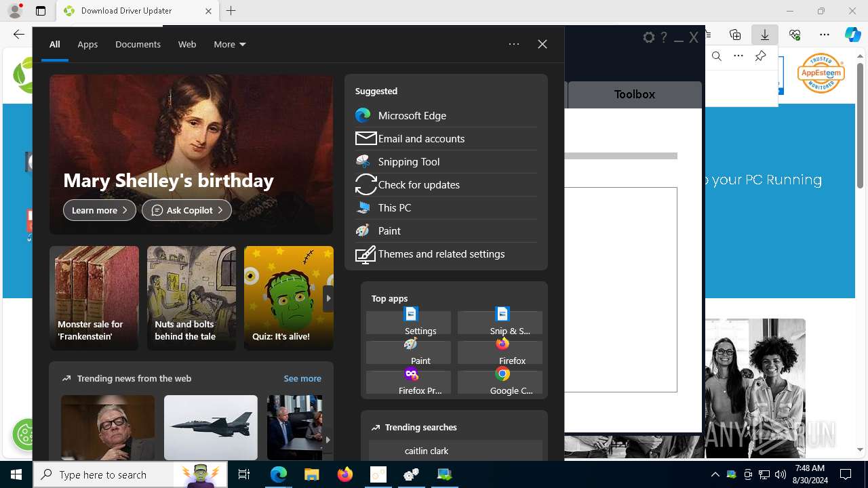Search downloads magnifier icon

coord(717,56)
